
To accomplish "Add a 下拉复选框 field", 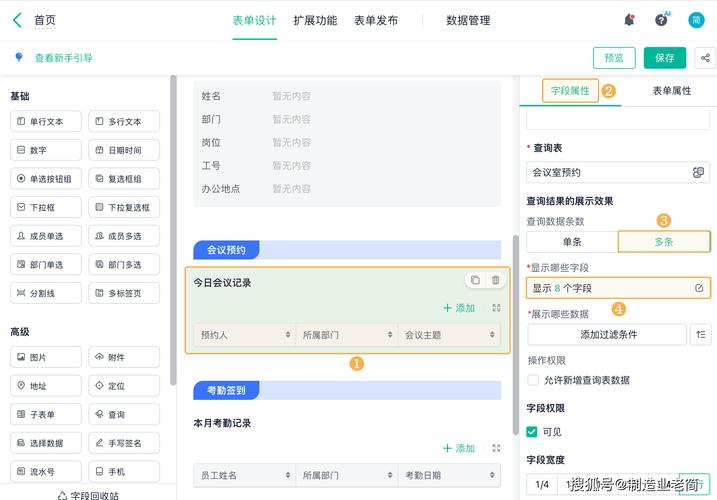I will pos(124,207).
